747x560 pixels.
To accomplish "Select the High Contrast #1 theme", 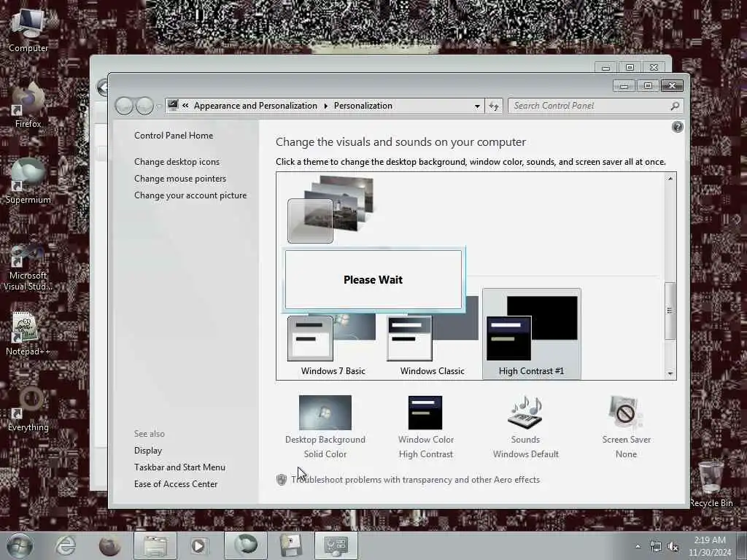I will pyautogui.click(x=531, y=334).
